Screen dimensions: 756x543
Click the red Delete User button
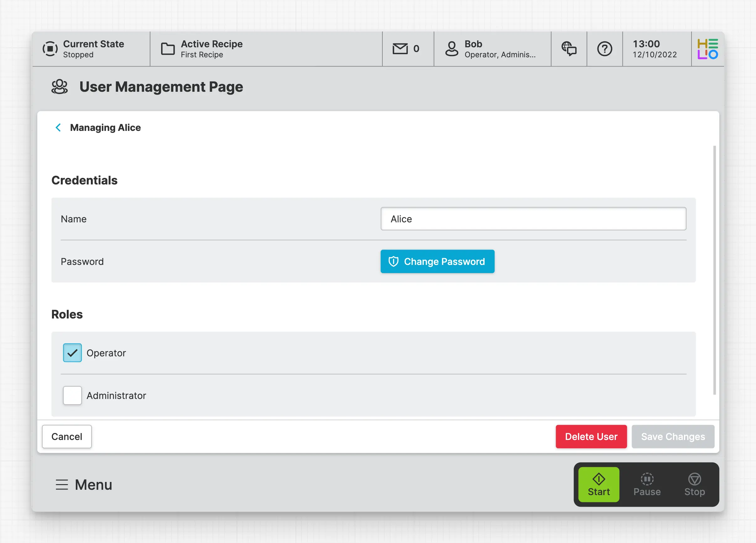[591, 437]
